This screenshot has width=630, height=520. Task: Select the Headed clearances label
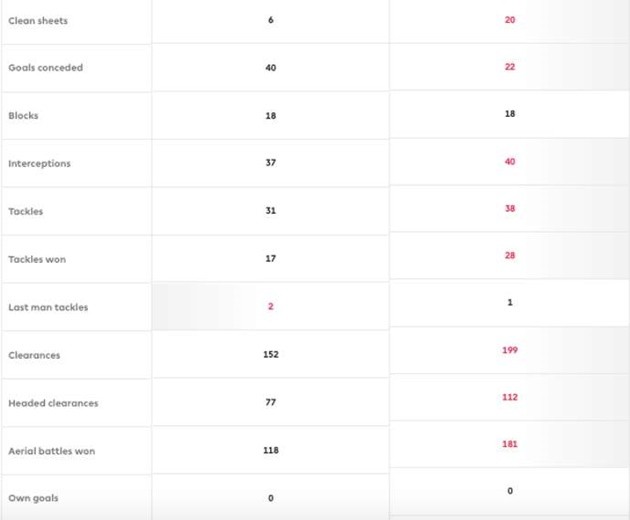point(53,403)
